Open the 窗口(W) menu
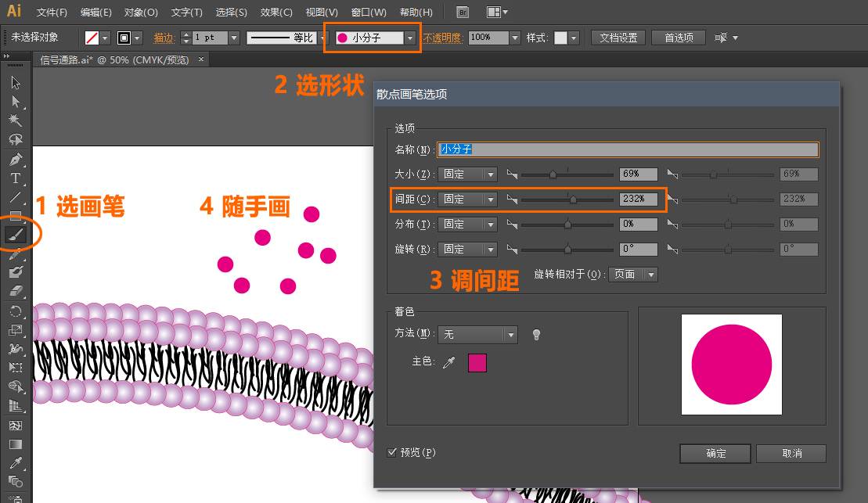Screen dimensions: 868x503 (369, 13)
